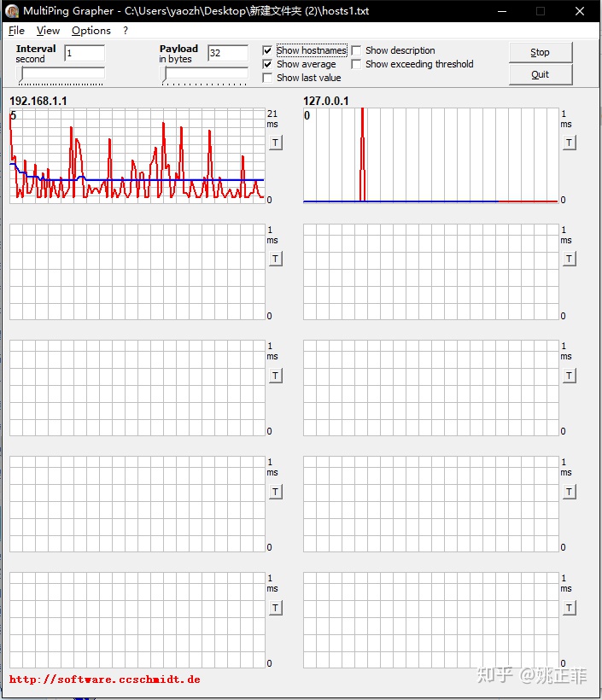Click T button of bottom-row left graph
The height and width of the screenshot is (700, 602).
(276, 608)
